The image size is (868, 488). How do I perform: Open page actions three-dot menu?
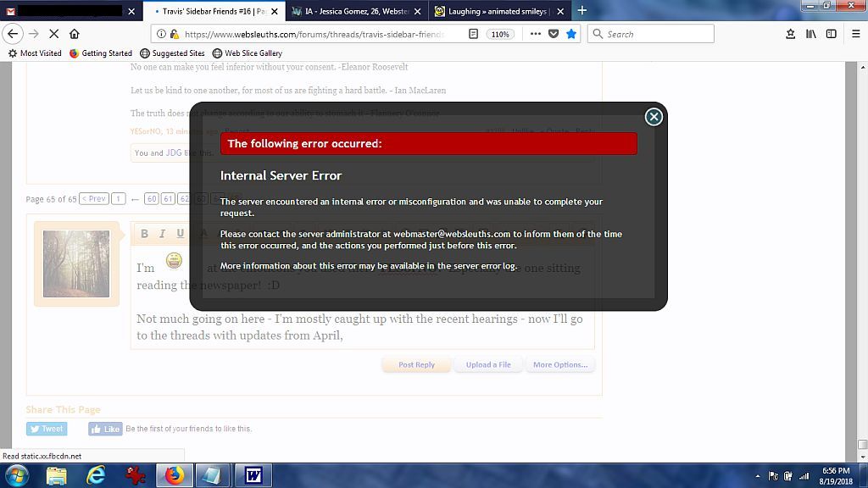click(x=535, y=34)
